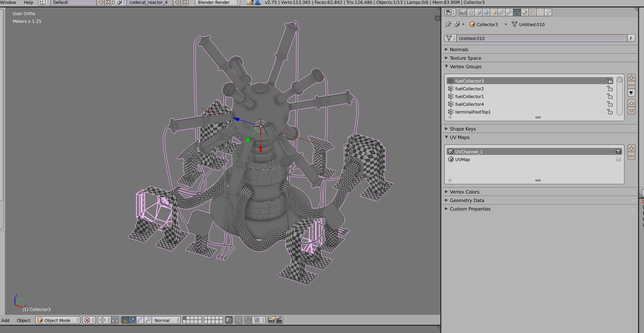
Task: Open the Render properties tab
Action: click(x=463, y=12)
